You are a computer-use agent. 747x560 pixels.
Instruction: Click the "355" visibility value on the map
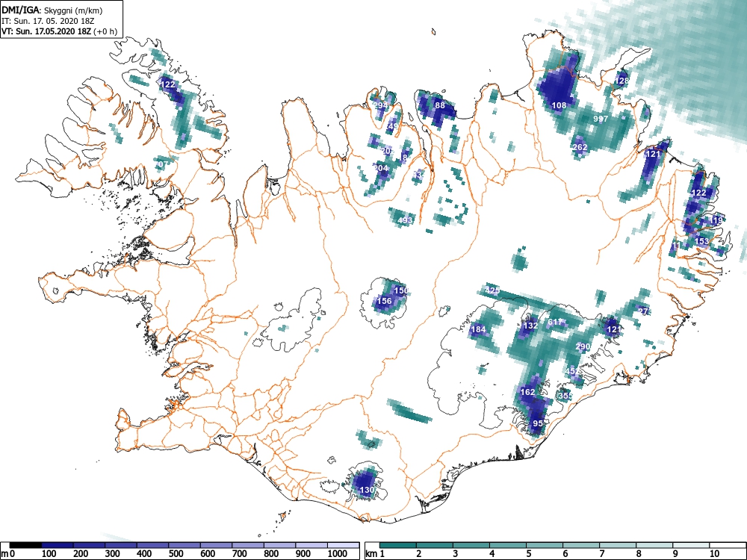point(565,396)
